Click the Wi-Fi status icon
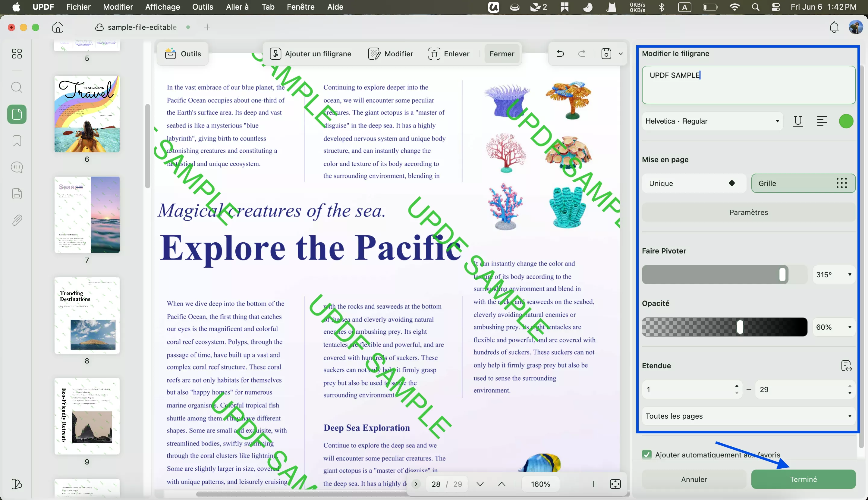The image size is (868, 500). [x=734, y=7]
